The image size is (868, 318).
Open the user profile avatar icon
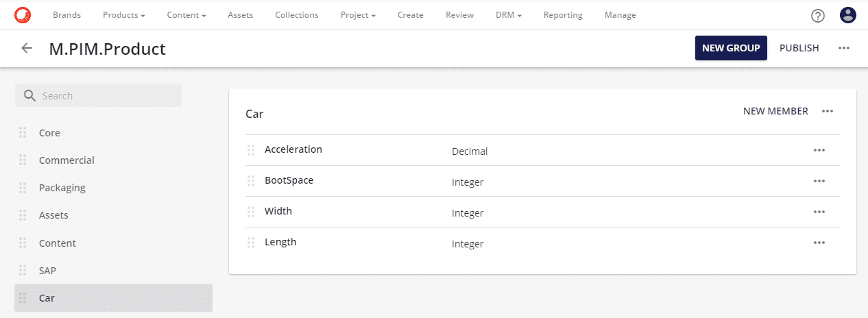(x=848, y=15)
